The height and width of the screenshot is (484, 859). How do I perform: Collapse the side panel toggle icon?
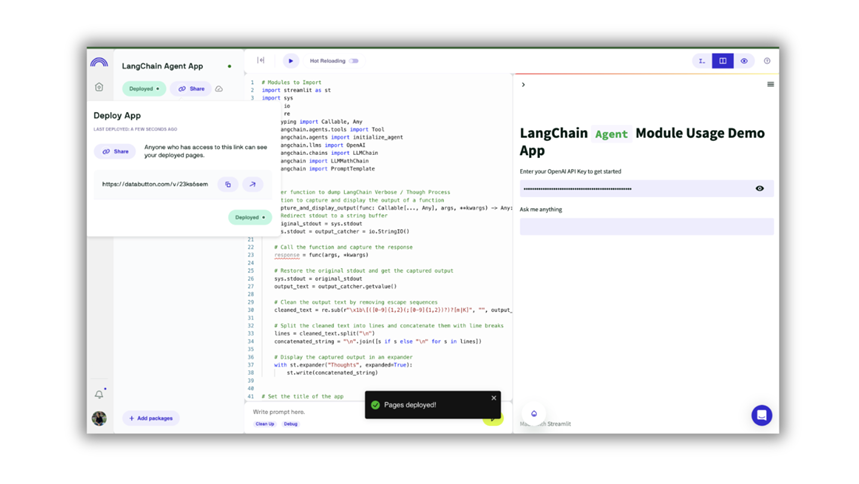[261, 60]
